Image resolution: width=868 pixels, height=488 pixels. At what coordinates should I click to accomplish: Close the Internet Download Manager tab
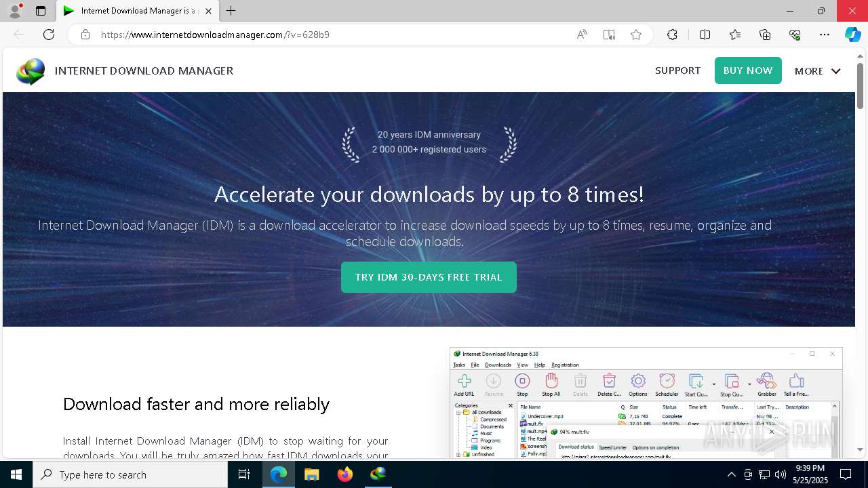[x=208, y=11]
